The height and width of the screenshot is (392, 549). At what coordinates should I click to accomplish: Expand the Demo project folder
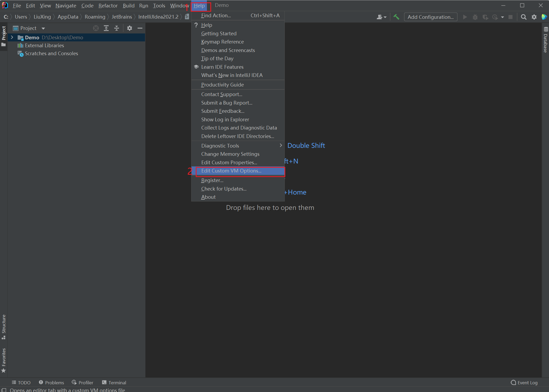(12, 37)
